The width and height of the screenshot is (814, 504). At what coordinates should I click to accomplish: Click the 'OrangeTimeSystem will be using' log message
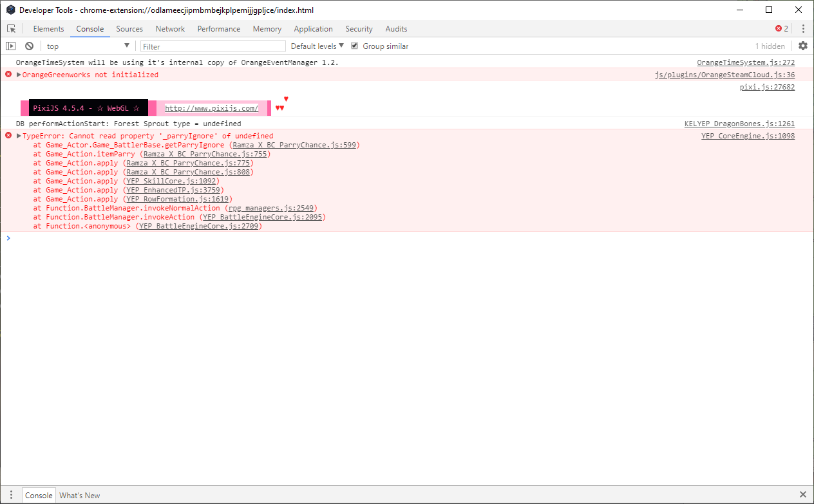(177, 62)
